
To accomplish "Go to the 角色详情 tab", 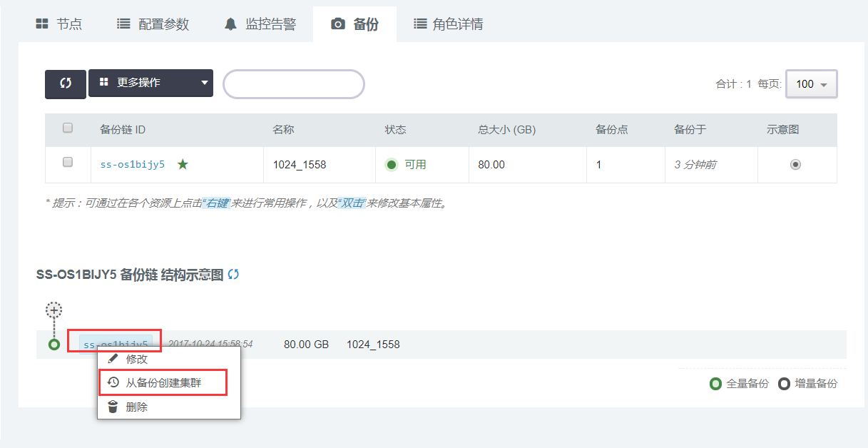I will pyautogui.click(x=449, y=24).
